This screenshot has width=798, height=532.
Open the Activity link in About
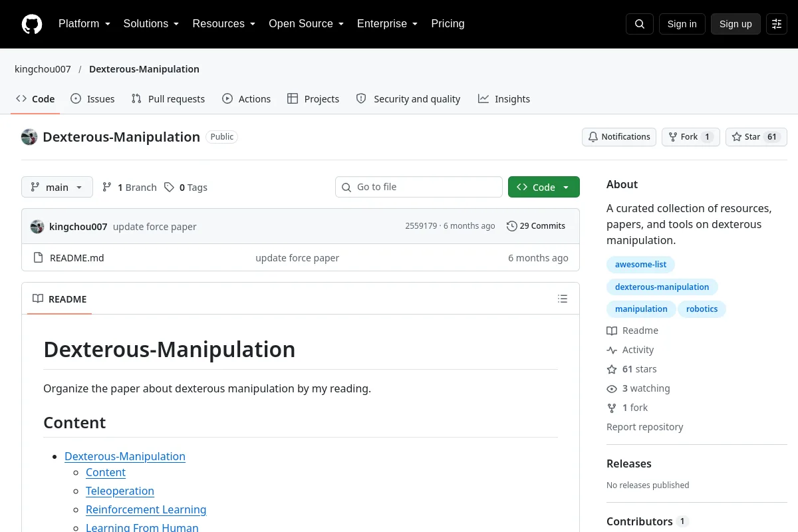(x=630, y=350)
